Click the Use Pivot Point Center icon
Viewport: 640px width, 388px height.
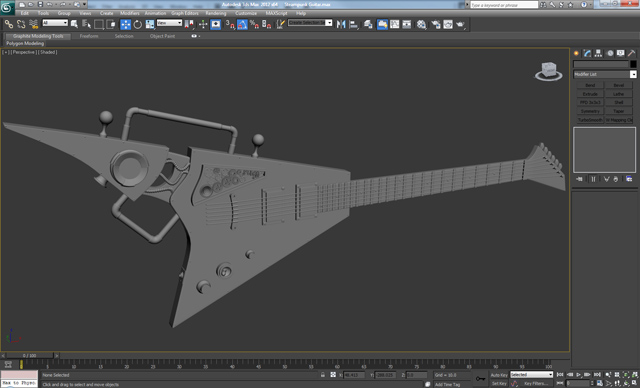pyautogui.click(x=189, y=24)
